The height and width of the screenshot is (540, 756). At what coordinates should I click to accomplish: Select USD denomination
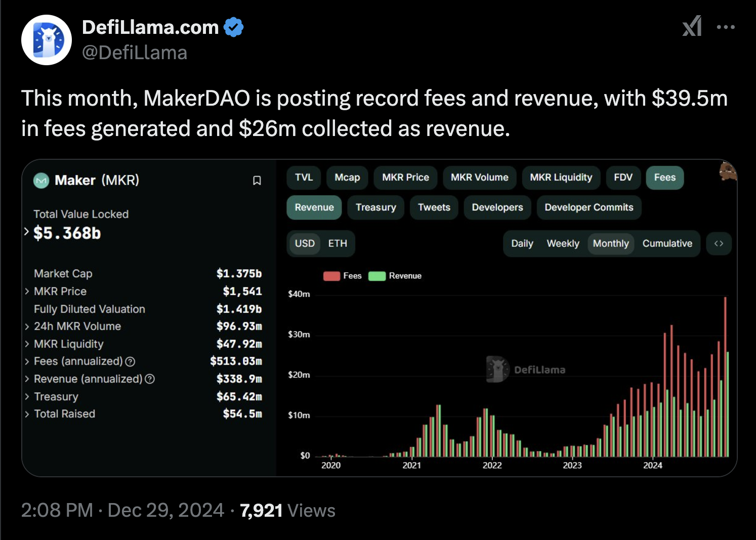pos(305,243)
